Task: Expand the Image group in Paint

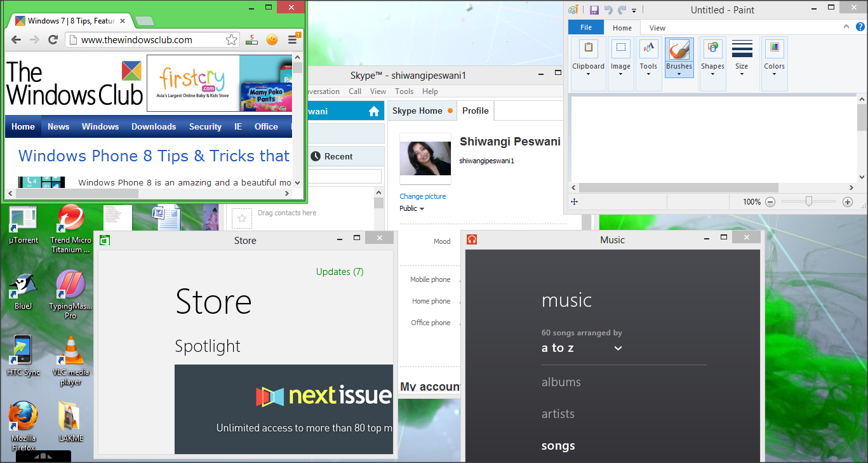Action: pos(620,64)
